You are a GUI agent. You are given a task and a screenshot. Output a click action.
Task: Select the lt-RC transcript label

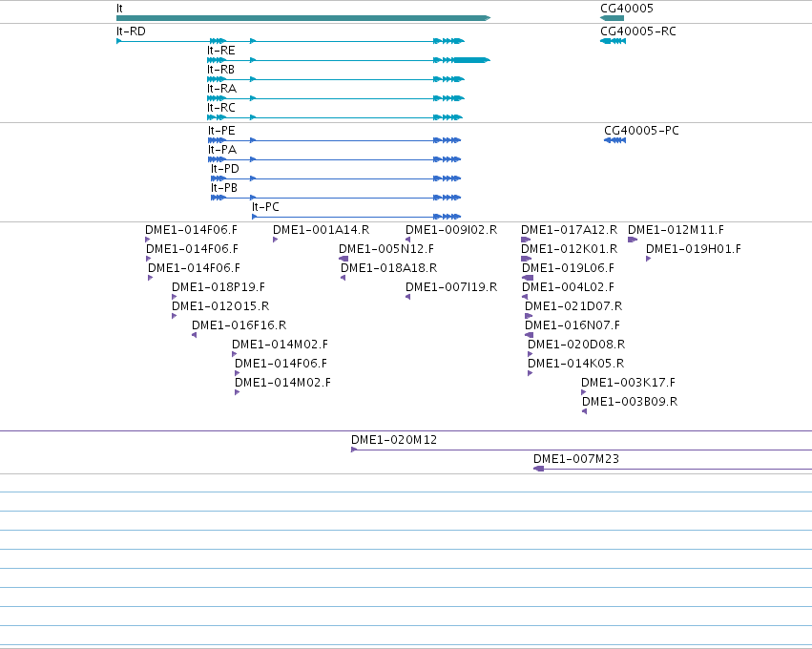point(221,108)
